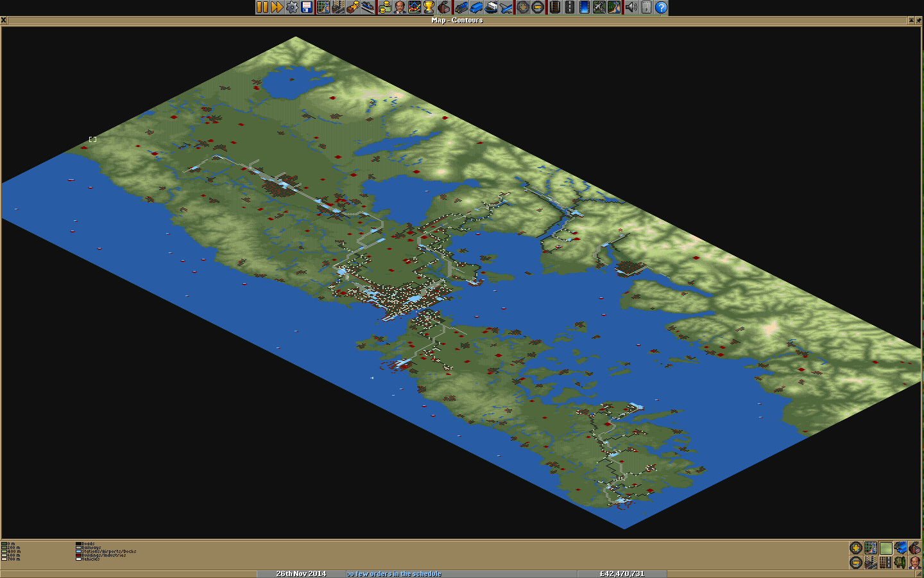
Task: Switch the map to vegetation view
Action: (x=900, y=563)
